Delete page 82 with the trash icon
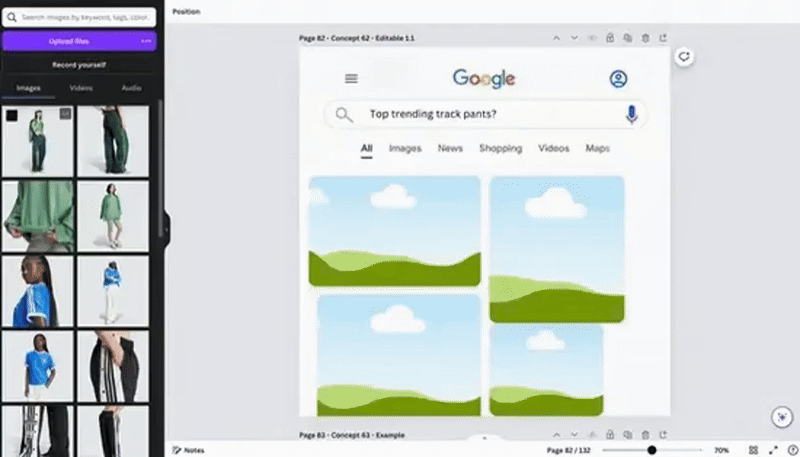This screenshot has height=457, width=800. coord(645,38)
